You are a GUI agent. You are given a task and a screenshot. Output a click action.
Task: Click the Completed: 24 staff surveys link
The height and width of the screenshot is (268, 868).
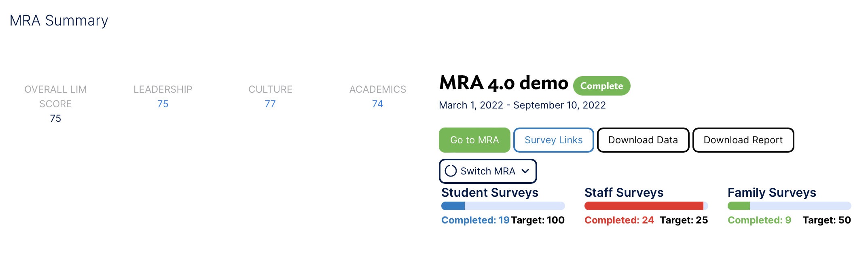click(x=619, y=220)
